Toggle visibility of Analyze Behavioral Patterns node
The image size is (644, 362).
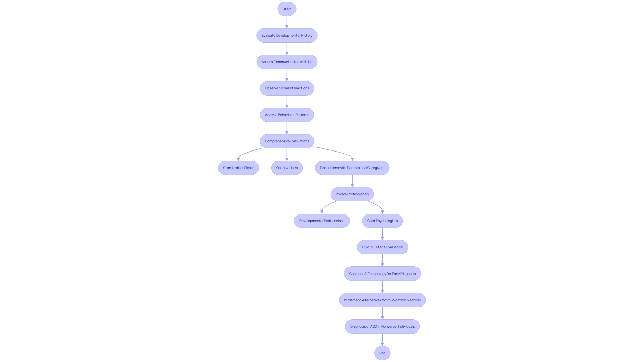click(x=287, y=115)
